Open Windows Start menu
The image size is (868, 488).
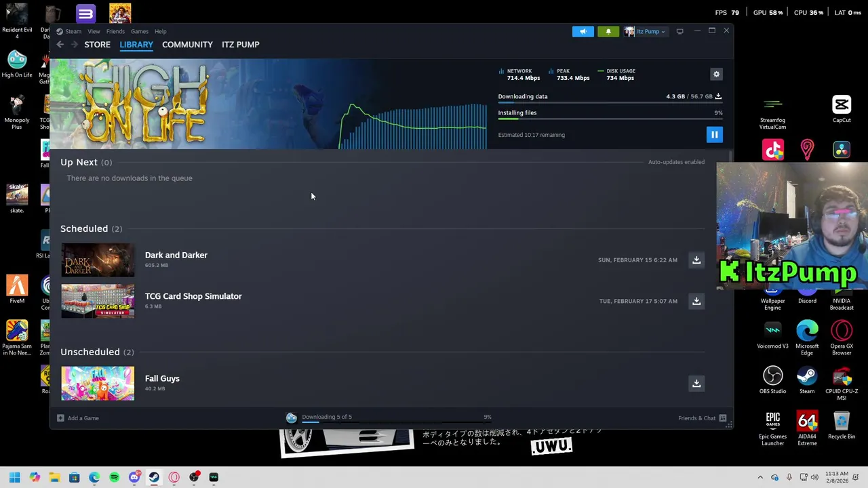click(x=14, y=477)
